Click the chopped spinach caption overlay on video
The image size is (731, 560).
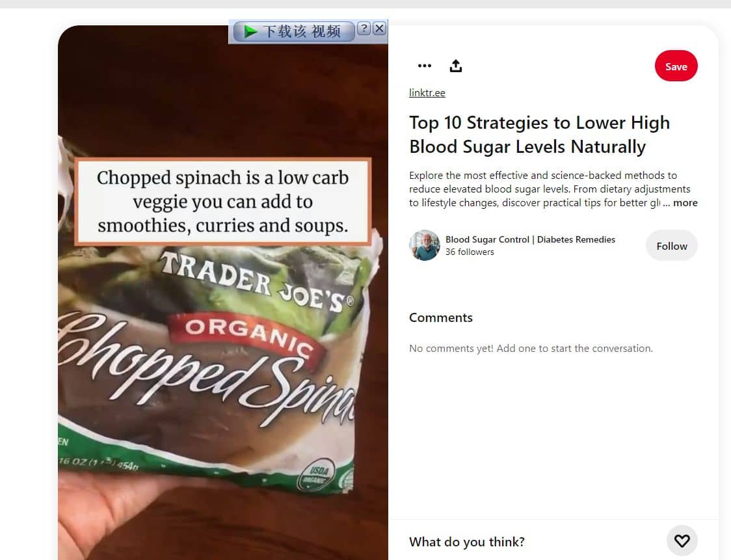[223, 202]
